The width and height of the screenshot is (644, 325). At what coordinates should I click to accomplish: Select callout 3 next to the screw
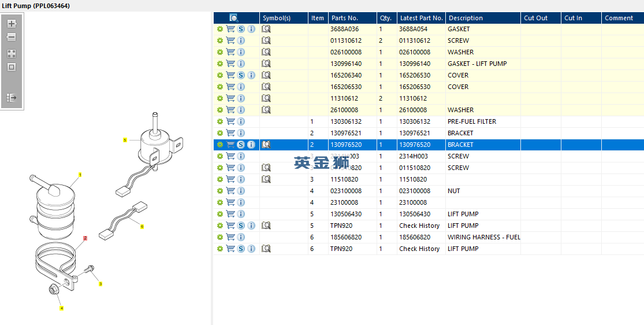tap(100, 283)
